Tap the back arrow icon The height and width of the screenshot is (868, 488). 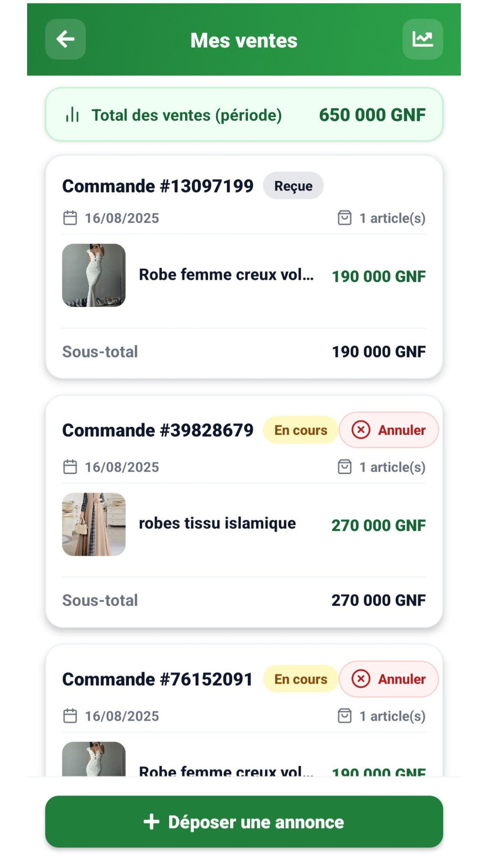[66, 39]
